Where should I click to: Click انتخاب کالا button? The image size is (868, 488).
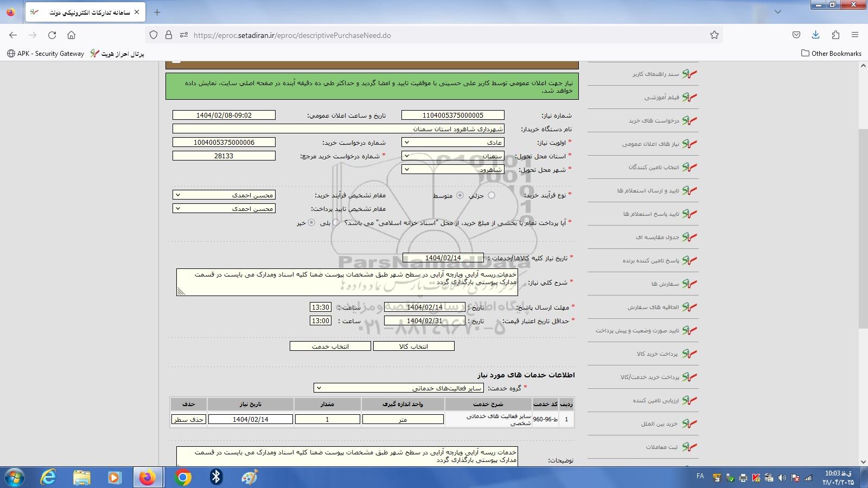[414, 346]
